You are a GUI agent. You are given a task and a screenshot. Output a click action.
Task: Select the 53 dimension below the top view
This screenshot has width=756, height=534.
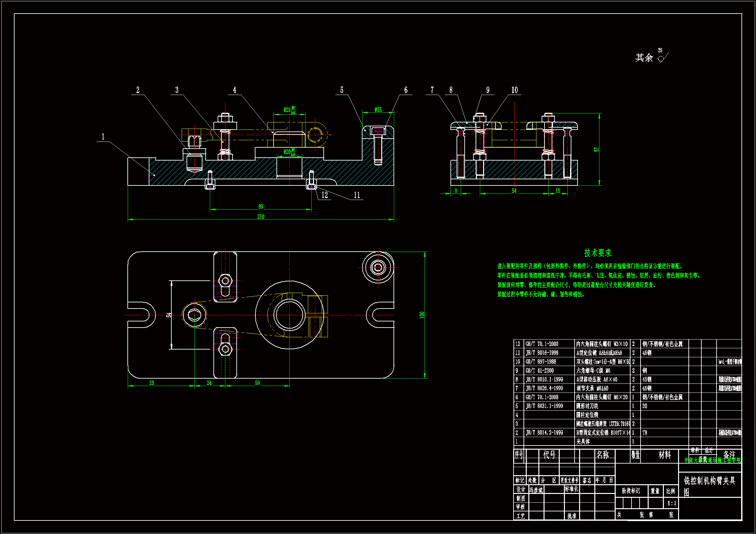pos(151,383)
